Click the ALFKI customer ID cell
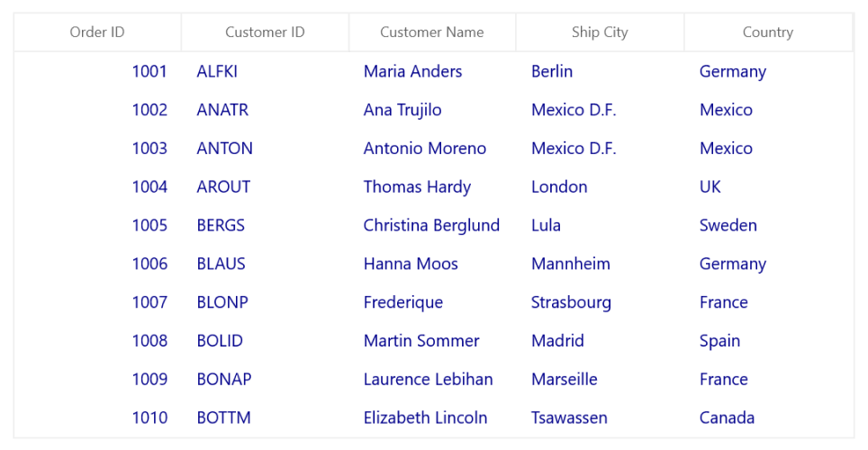The image size is (868, 450). pyautogui.click(x=217, y=71)
